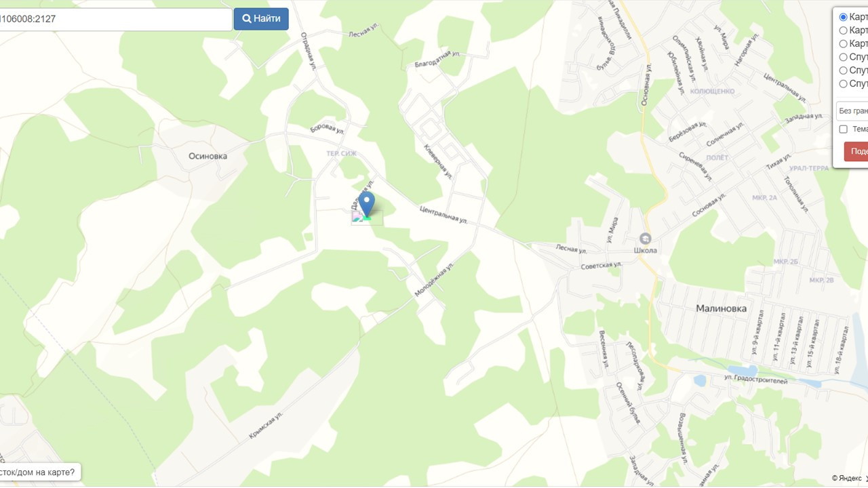
Task: Click the Осиновка settlement label
Action: 208,156
